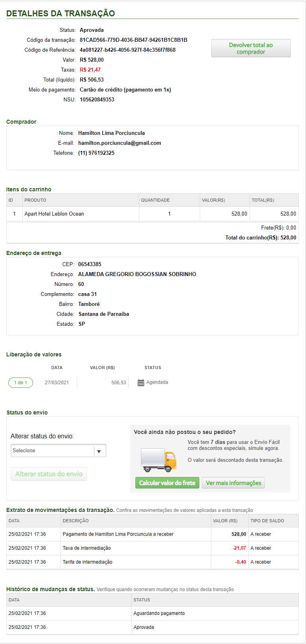The width and height of the screenshot is (306, 644).
Task: Click the delivery truck illustration
Action: click(158, 460)
